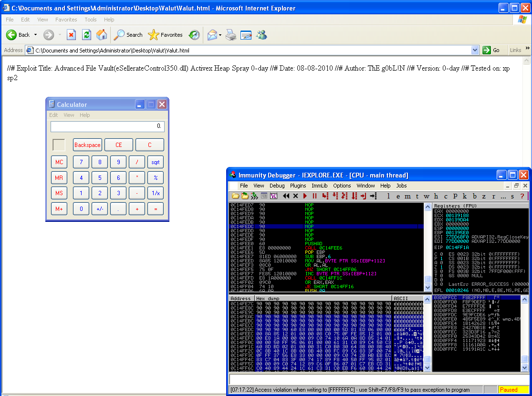The width and height of the screenshot is (532, 396).
Task: Open the IE address bar dropdown
Action: 475,50
